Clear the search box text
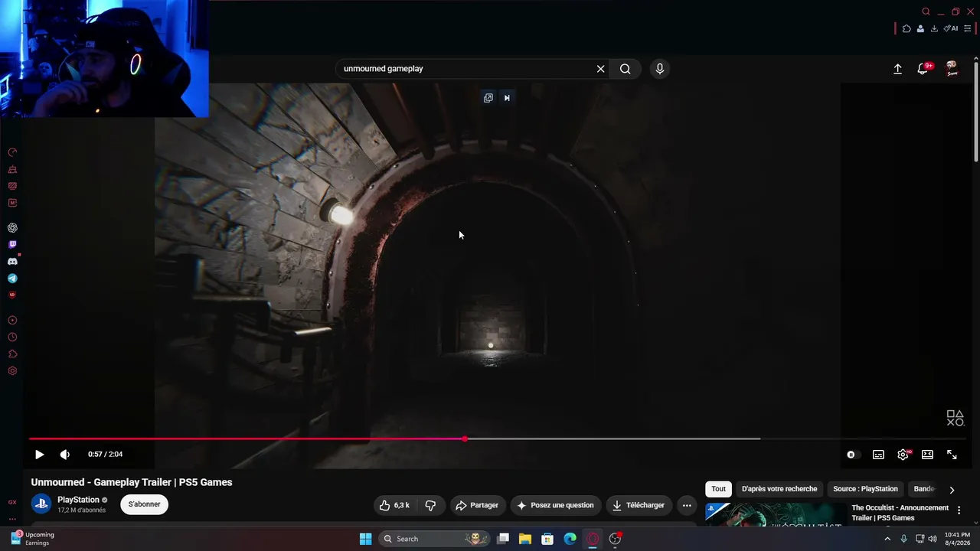 601,69
